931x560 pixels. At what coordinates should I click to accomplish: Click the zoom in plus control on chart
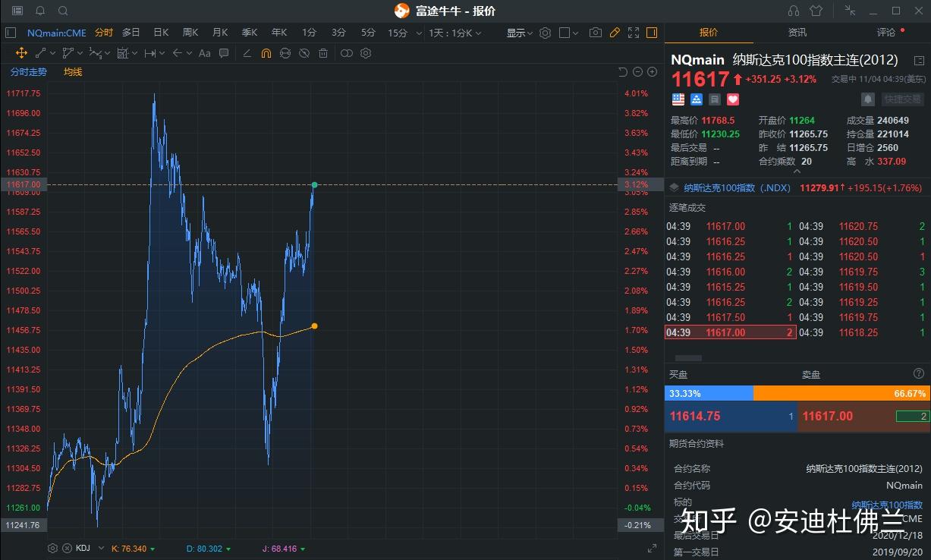652,71
